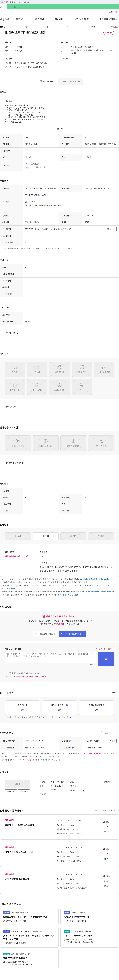This screenshot has width=119, height=980.
Task: Expand 더보기 under the job description
Action: [59, 129]
